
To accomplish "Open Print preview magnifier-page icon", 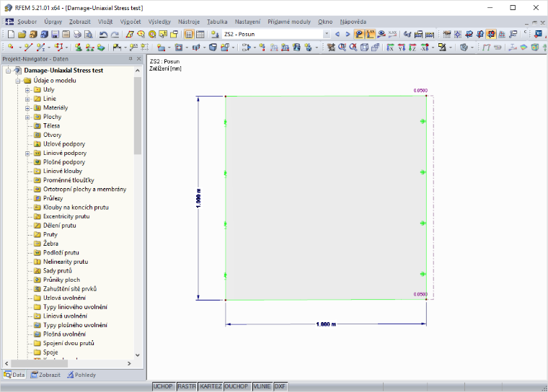I will click(89, 35).
